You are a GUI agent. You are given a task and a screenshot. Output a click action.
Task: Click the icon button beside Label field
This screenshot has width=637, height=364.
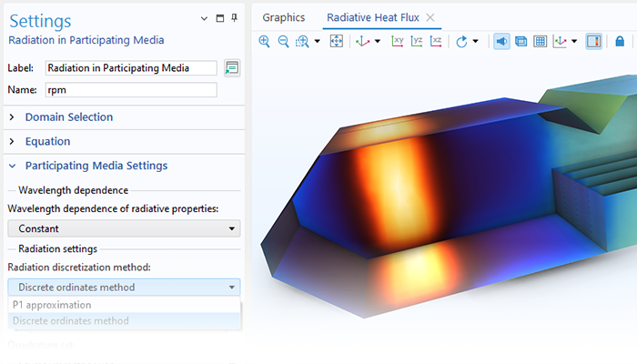(x=232, y=68)
